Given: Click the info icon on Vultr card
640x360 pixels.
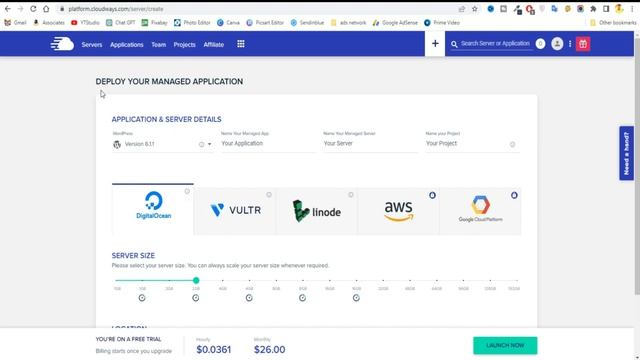Looking at the screenshot, I should click(x=269, y=195).
